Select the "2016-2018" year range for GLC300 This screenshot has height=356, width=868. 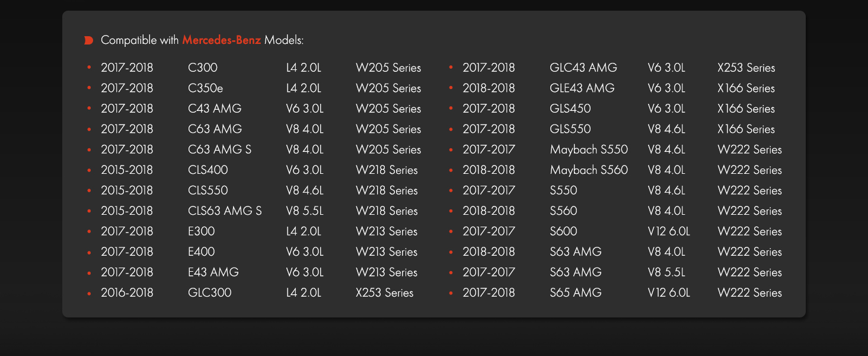[127, 293]
